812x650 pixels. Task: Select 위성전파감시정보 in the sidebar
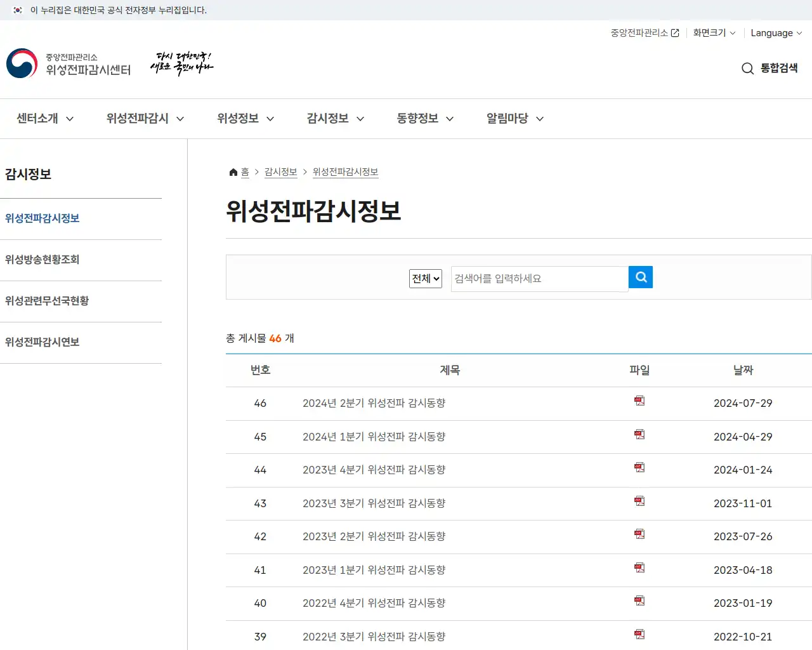tap(42, 218)
